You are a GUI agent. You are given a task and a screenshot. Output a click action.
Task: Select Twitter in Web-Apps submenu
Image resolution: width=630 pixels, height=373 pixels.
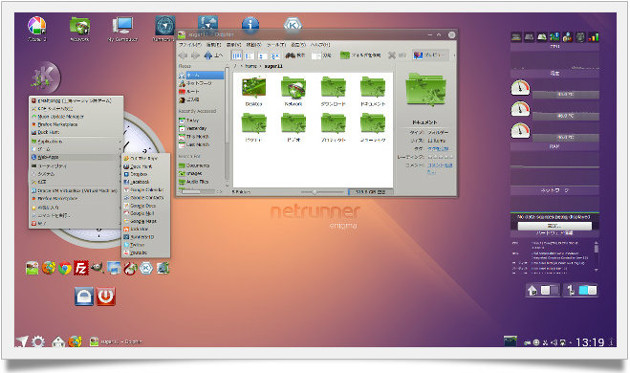145,245
